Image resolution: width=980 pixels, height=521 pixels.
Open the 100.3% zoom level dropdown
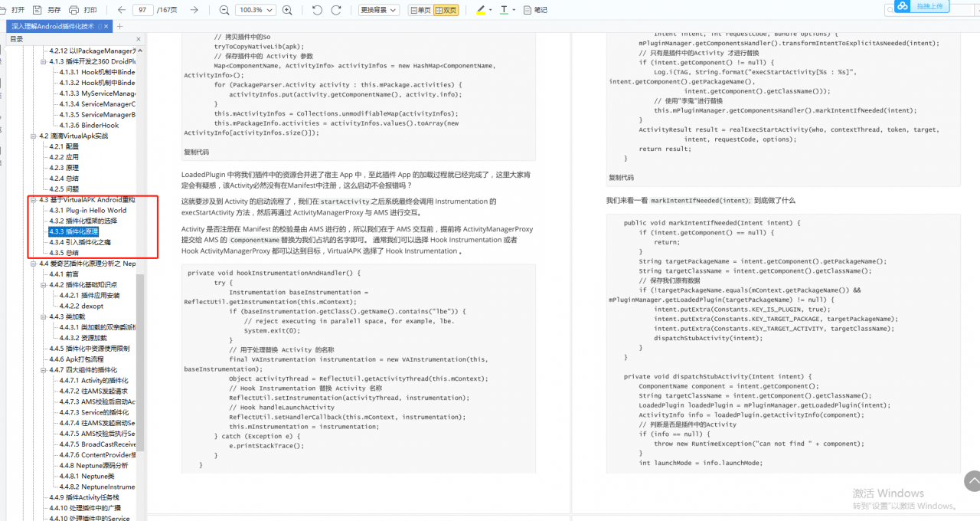tap(256, 10)
